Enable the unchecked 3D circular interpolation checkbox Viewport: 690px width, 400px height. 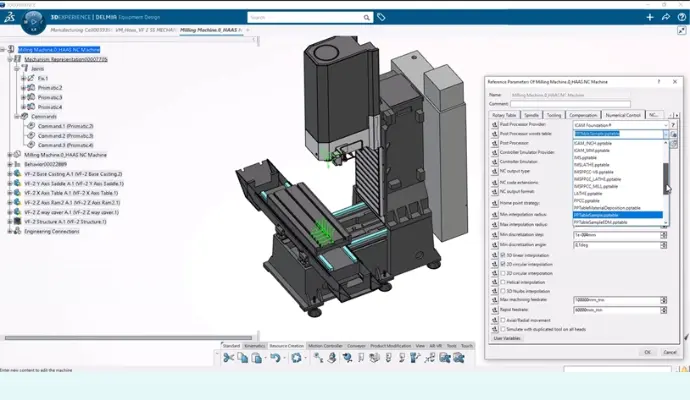click(503, 273)
